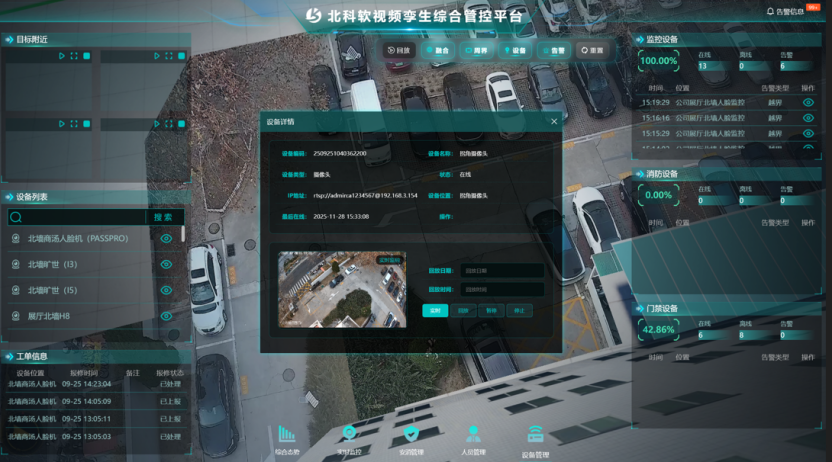Toggle eye for 展厅北墙H8
The height and width of the screenshot is (462, 832).
(x=166, y=316)
